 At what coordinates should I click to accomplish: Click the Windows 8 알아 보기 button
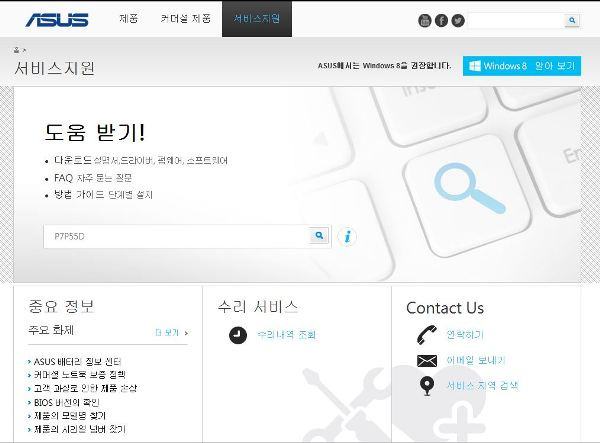click(522, 66)
